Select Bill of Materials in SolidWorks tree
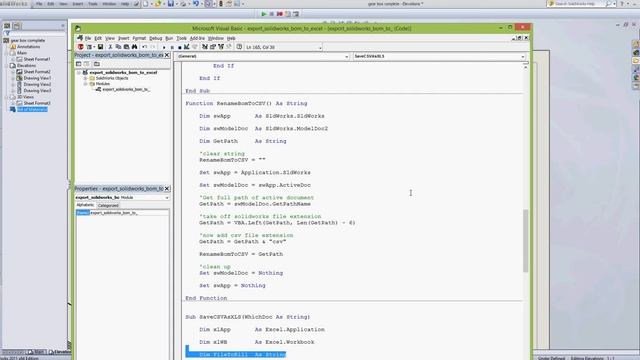Image resolution: width=640 pixels, height=360 pixels. pyautogui.click(x=32, y=109)
